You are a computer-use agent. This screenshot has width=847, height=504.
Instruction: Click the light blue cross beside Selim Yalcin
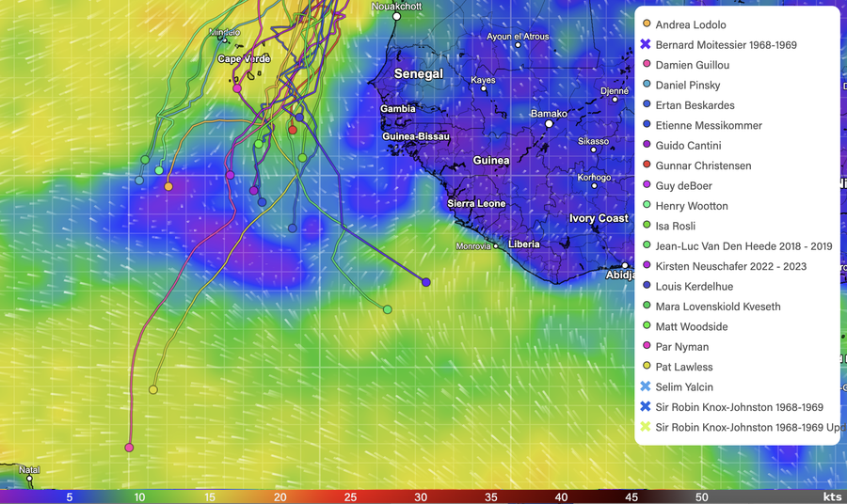click(646, 386)
